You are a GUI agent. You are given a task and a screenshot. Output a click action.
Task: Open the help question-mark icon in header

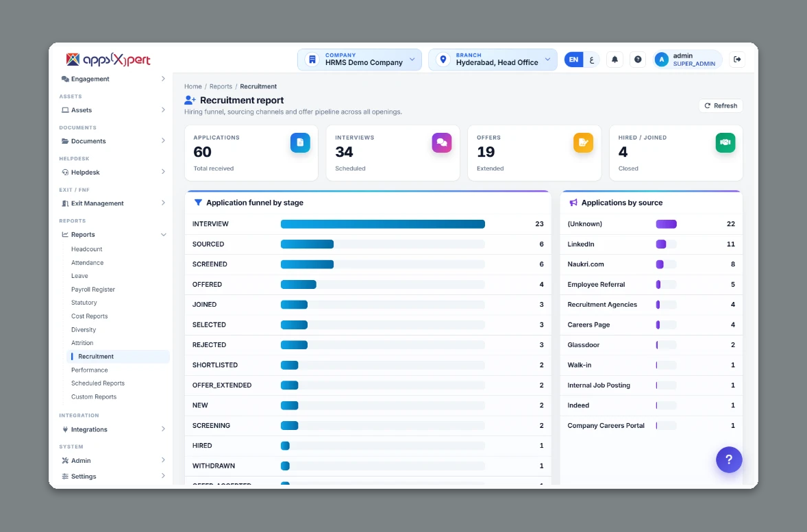[638, 60]
